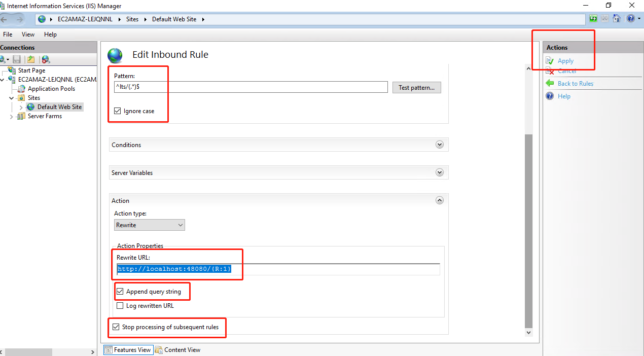
Task: Click the Home icon in the address bar
Action: click(x=617, y=18)
